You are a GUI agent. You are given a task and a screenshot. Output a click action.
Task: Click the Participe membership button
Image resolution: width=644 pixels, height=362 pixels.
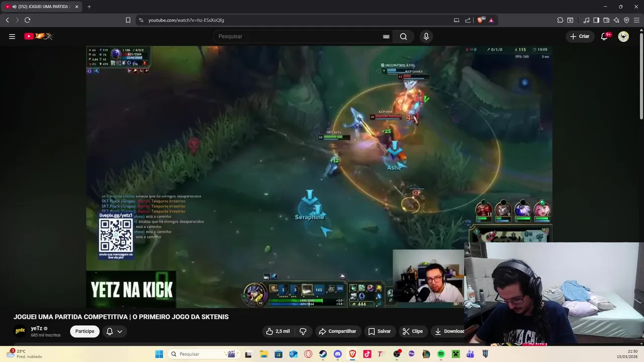[85, 331]
